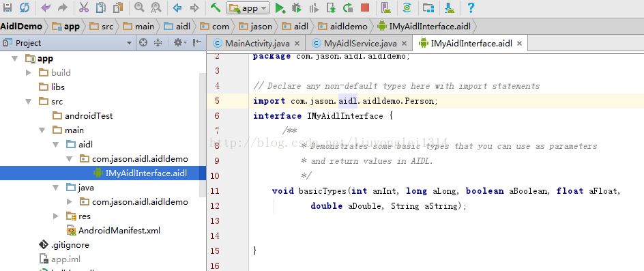Click the Cut scissors icon
Image resolution: width=644 pixels, height=271 pixels.
pos(84,8)
